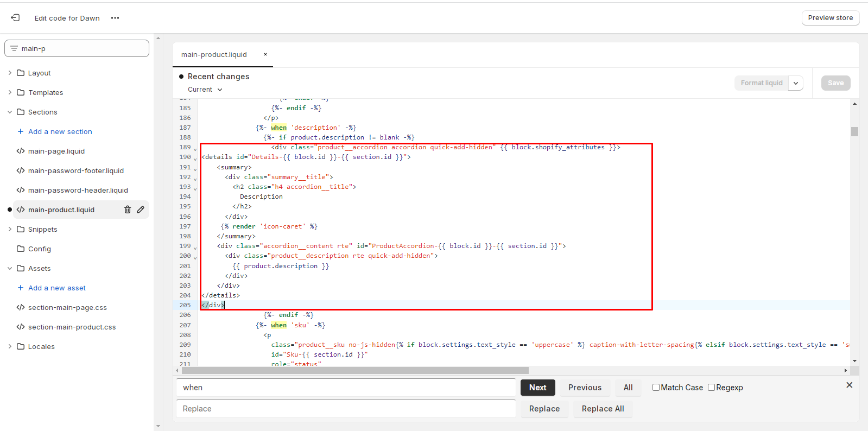This screenshot has height=431, width=868.
Task: Open main-password-footer.liquid file
Action: point(76,170)
